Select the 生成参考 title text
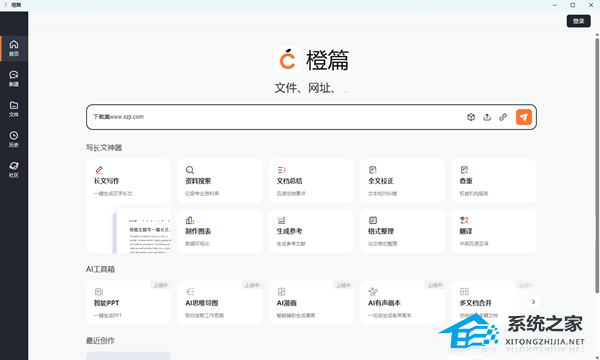 pyautogui.click(x=290, y=231)
